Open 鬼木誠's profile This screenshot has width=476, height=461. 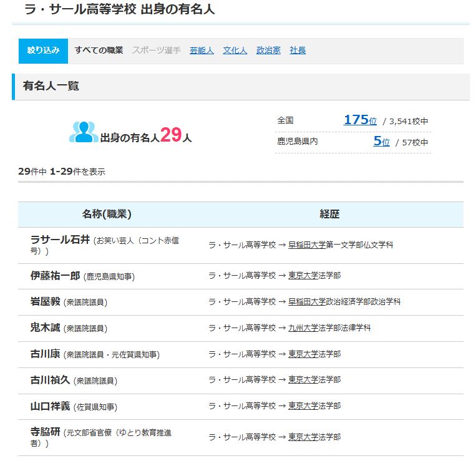coord(45,328)
